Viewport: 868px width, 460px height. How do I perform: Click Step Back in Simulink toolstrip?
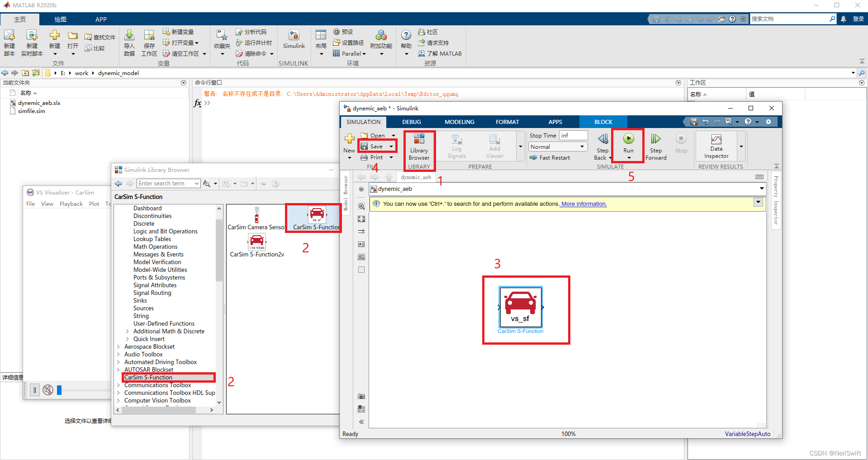coord(602,147)
